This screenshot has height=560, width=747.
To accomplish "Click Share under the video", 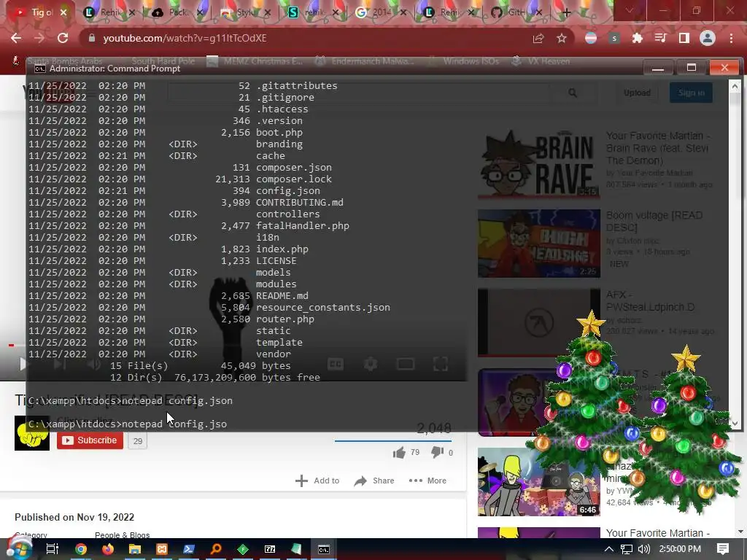I will click(374, 481).
